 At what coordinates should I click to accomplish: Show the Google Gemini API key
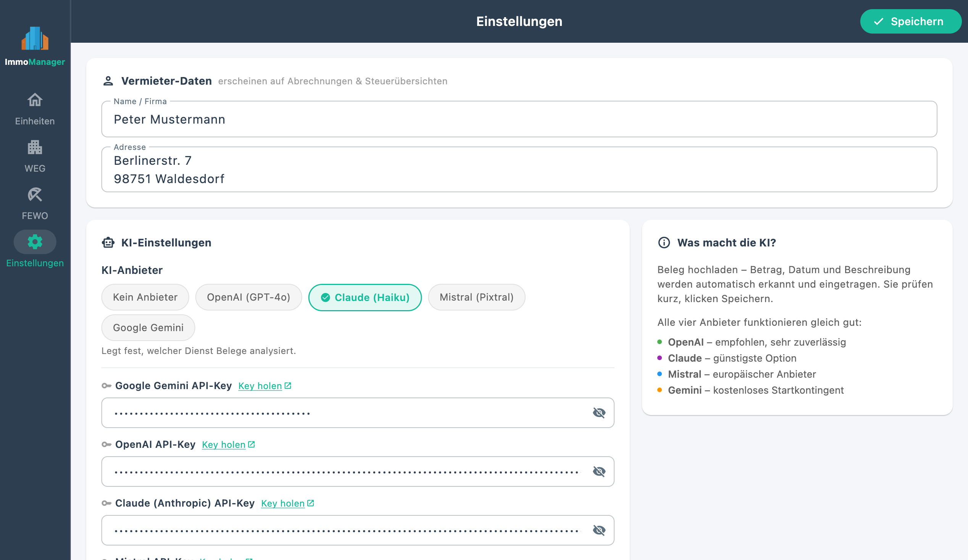[x=599, y=413]
